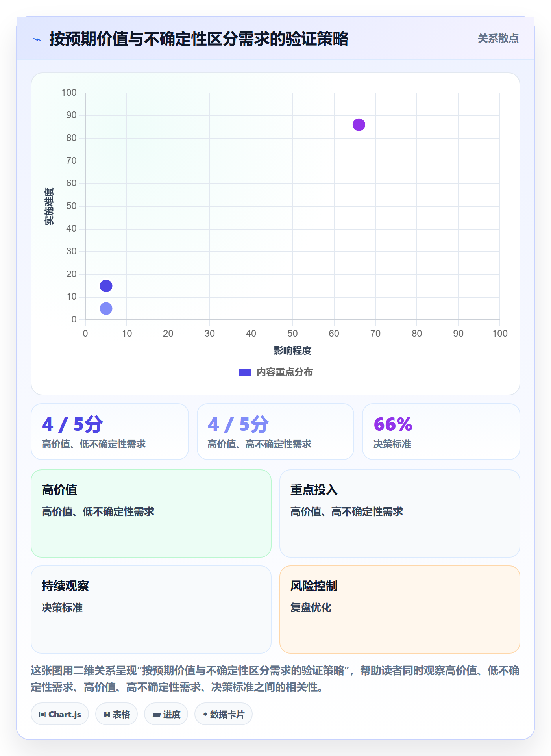Click the 实施难度 y-axis title
The image size is (551, 756).
click(49, 206)
